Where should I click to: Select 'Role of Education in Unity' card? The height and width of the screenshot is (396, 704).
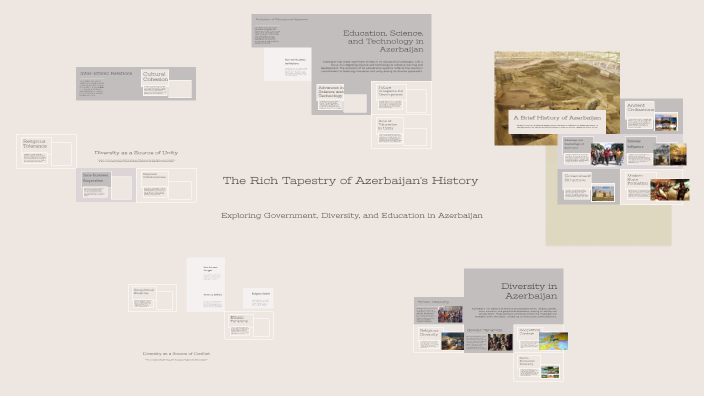click(x=401, y=132)
